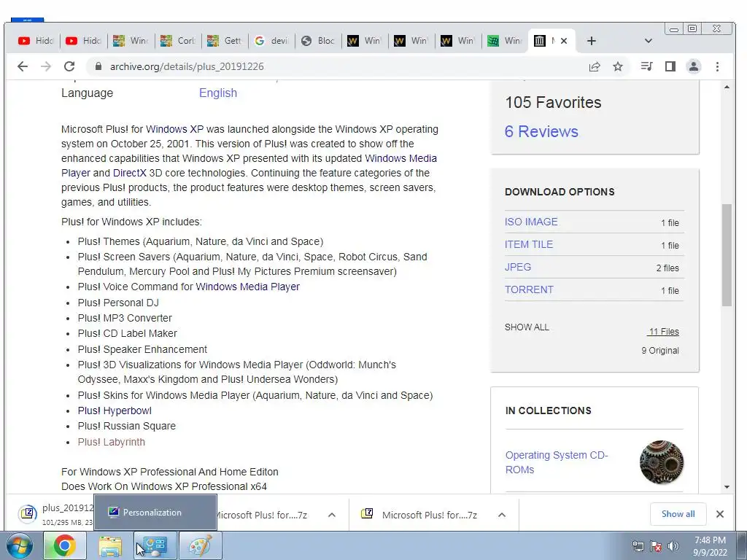
Task: Open Chrome three-dot menu
Action: 718,66
